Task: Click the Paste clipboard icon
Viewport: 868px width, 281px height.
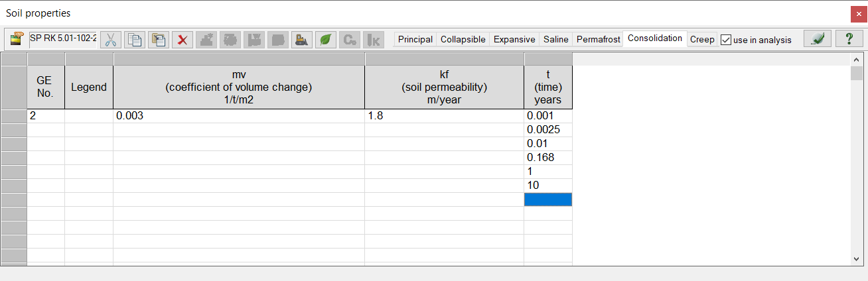Action: pyautogui.click(x=159, y=40)
